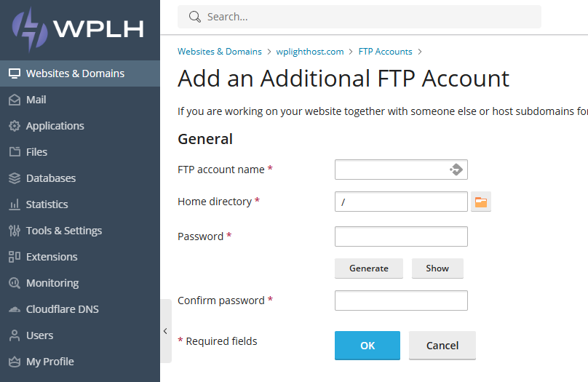This screenshot has width=588, height=382.
Task: Click the Generate password button
Action: point(369,268)
